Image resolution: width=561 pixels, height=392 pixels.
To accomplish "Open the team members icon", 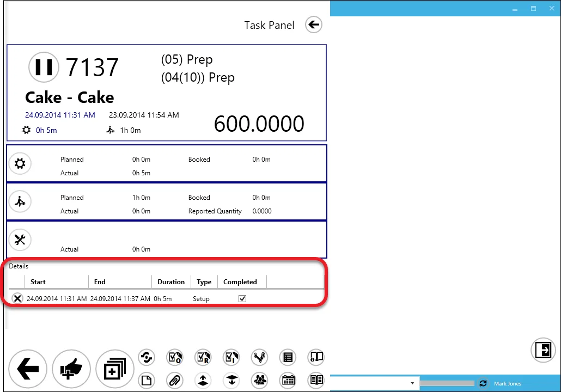I will point(260,380).
